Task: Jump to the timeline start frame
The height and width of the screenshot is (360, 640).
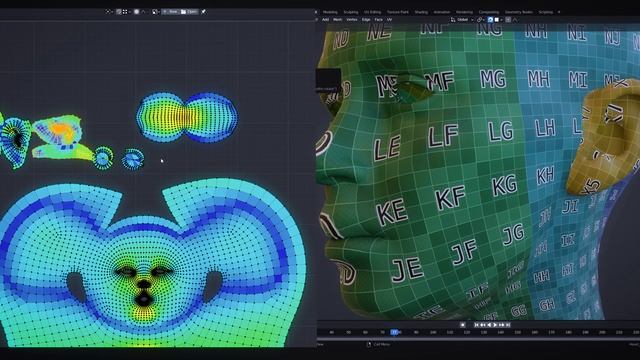Action: pyautogui.click(x=476, y=325)
